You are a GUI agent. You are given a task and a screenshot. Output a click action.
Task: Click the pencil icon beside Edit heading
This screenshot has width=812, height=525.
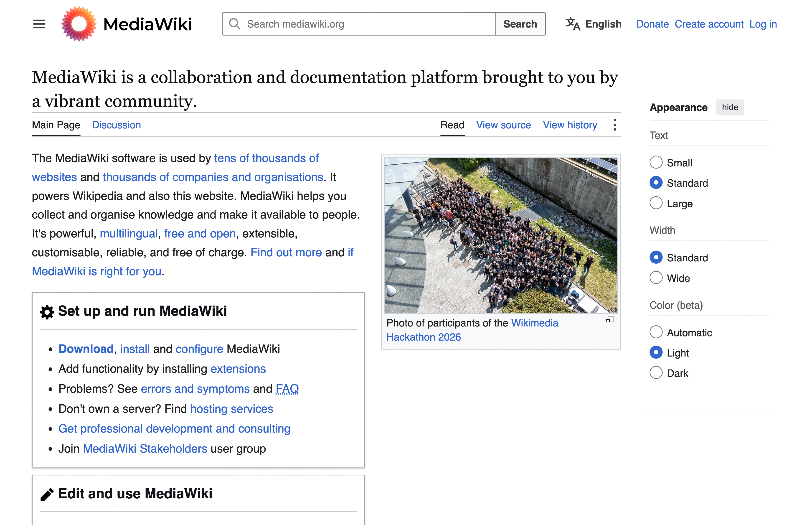point(47,494)
